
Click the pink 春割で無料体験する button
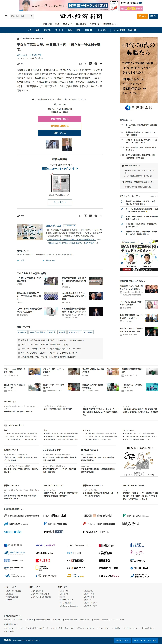coord(60,119)
